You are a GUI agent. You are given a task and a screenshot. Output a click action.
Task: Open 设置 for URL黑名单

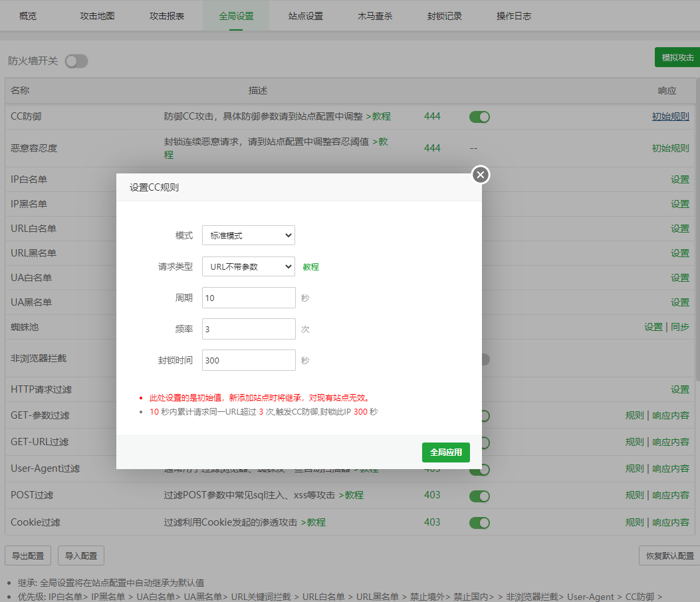click(680, 253)
